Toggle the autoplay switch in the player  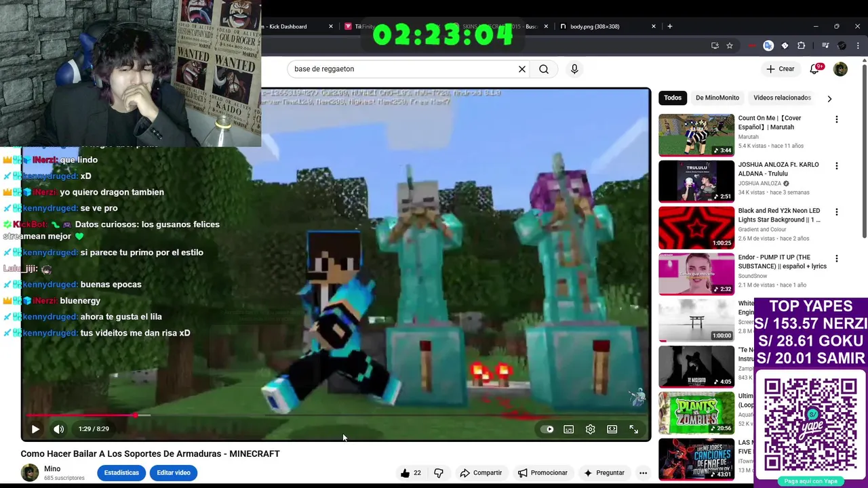547,429
